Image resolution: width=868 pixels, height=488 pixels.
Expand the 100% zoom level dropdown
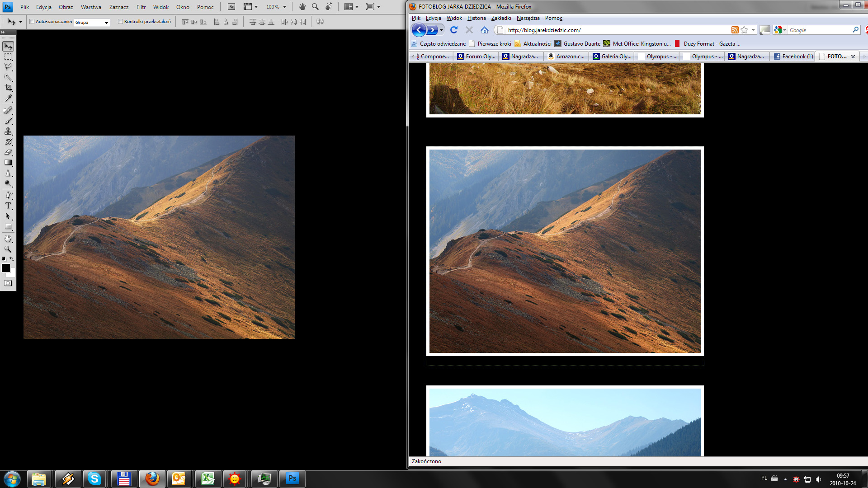(x=284, y=7)
